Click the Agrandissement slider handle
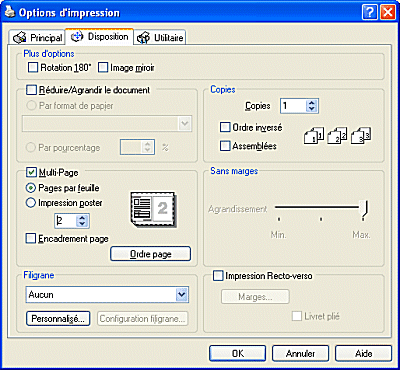The width and height of the screenshot is (400, 370). click(x=365, y=210)
